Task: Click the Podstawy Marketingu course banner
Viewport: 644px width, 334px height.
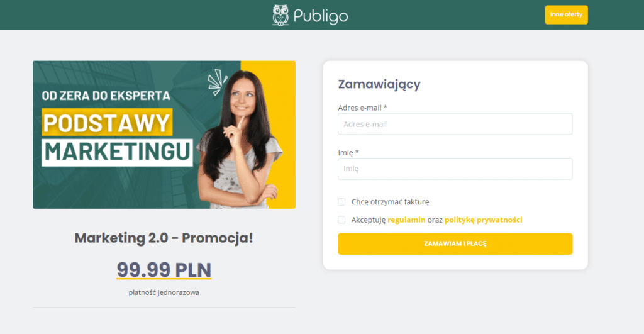Action: [x=164, y=135]
